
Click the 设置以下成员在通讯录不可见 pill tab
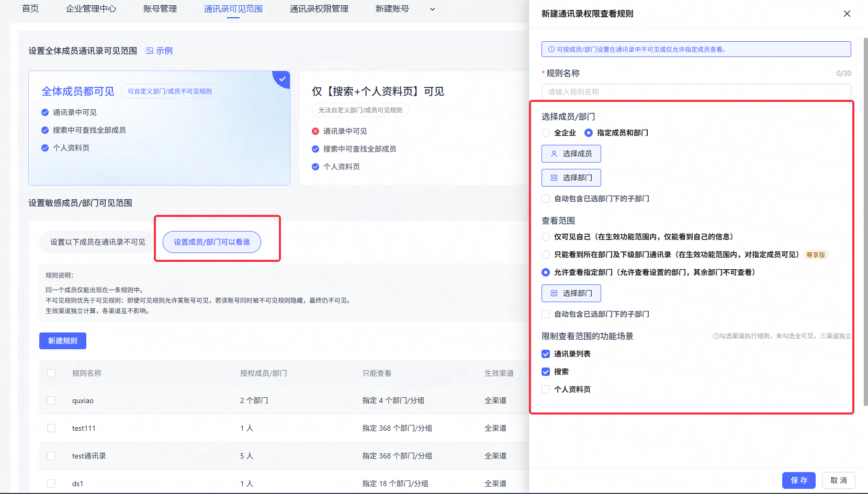click(x=98, y=242)
